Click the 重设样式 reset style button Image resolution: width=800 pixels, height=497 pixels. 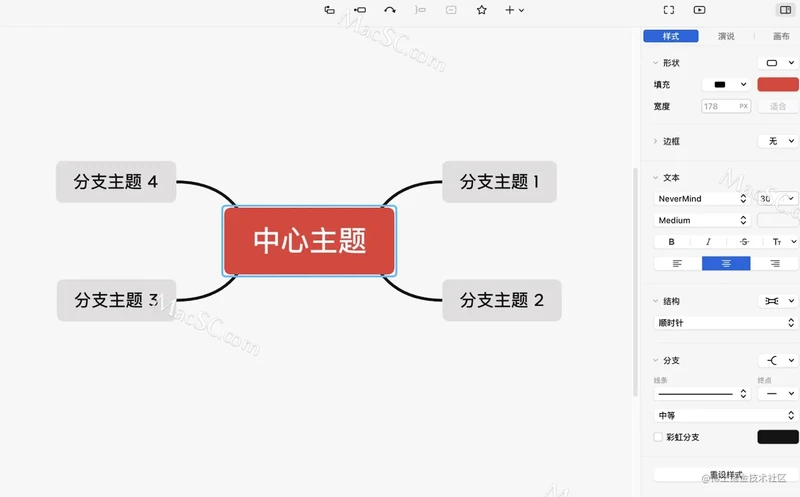(x=726, y=475)
